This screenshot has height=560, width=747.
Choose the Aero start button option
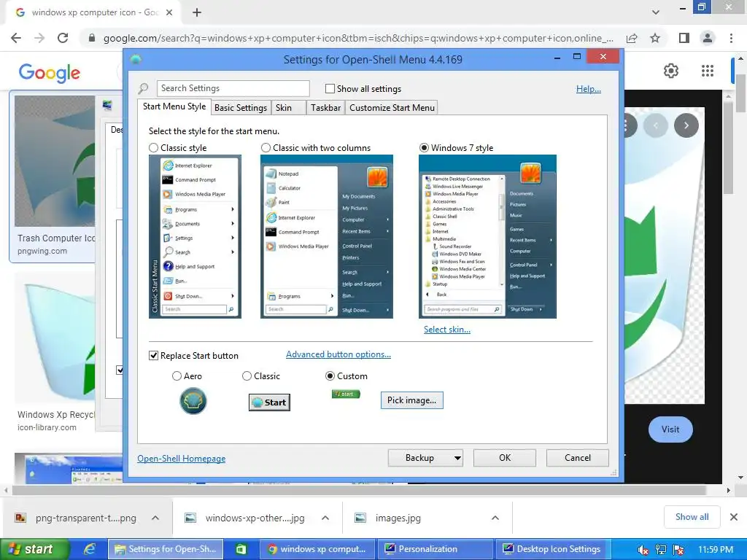click(x=177, y=376)
